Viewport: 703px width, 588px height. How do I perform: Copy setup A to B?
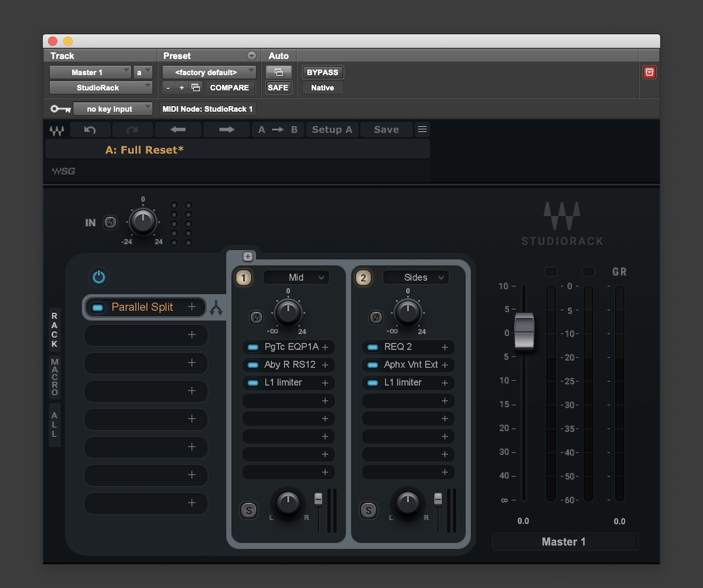[x=278, y=130]
